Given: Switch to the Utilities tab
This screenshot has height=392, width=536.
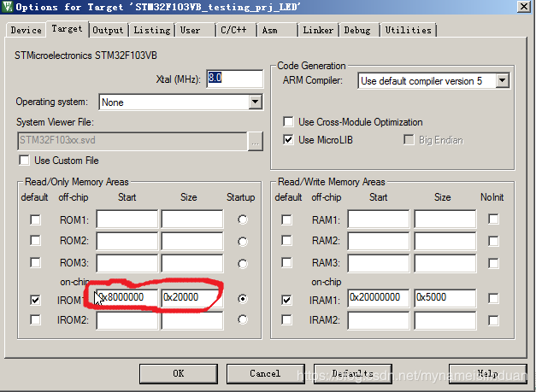Looking at the screenshot, I should click(408, 30).
